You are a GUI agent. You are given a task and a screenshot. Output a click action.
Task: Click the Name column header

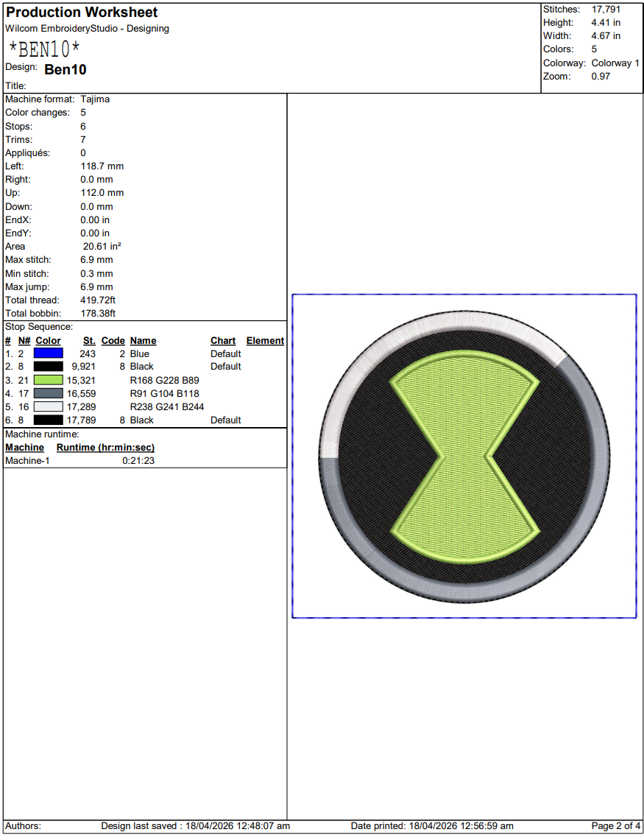click(x=144, y=341)
